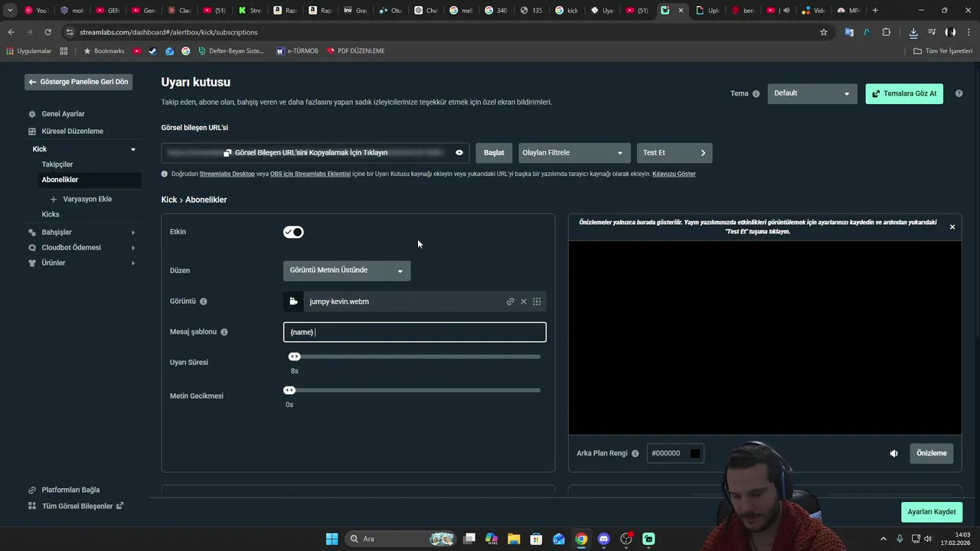Viewport: 980px width, 551px height.
Task: Select Kicks item in sidebar
Action: click(x=51, y=214)
